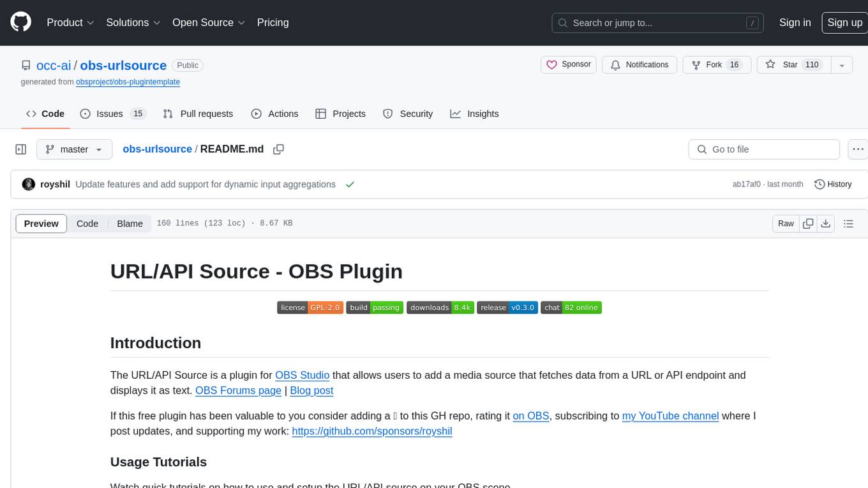Copy the raw file contents
The height and width of the screenshot is (488, 868).
(x=808, y=224)
